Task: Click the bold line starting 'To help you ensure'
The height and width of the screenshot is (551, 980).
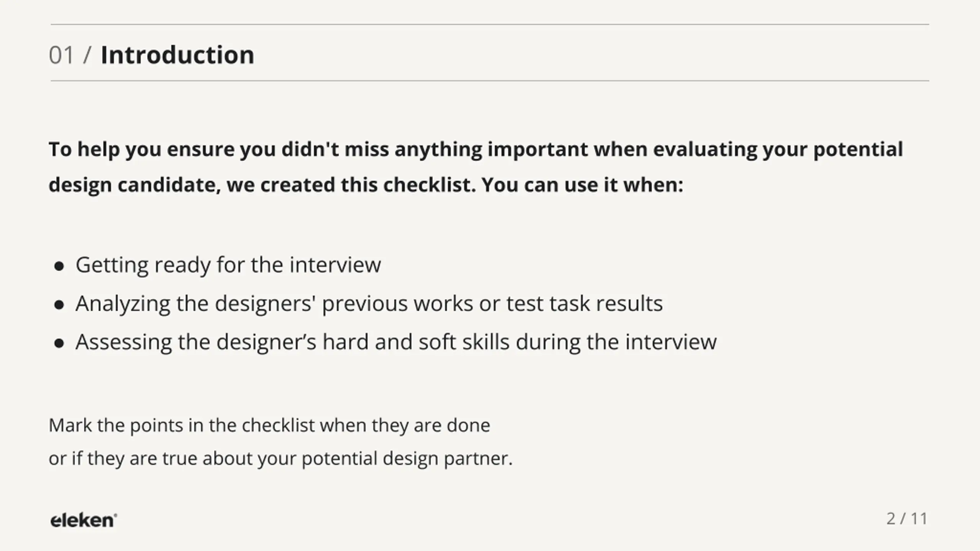Action: [x=476, y=150]
